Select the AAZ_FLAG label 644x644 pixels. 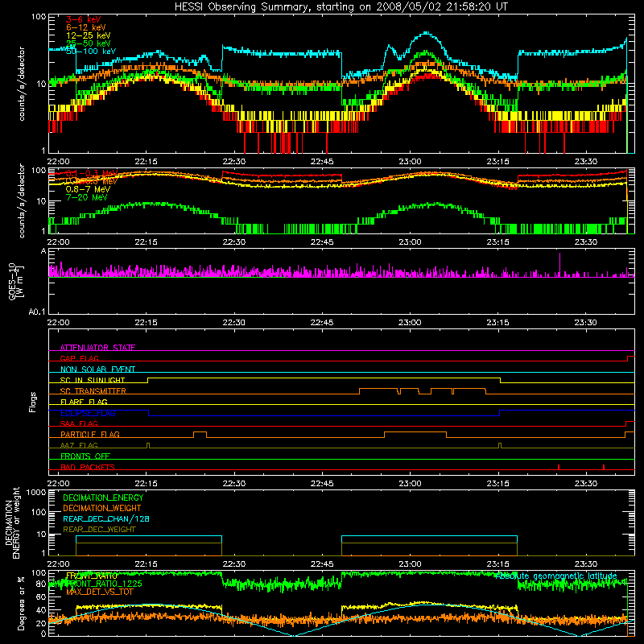pyautogui.click(x=79, y=445)
